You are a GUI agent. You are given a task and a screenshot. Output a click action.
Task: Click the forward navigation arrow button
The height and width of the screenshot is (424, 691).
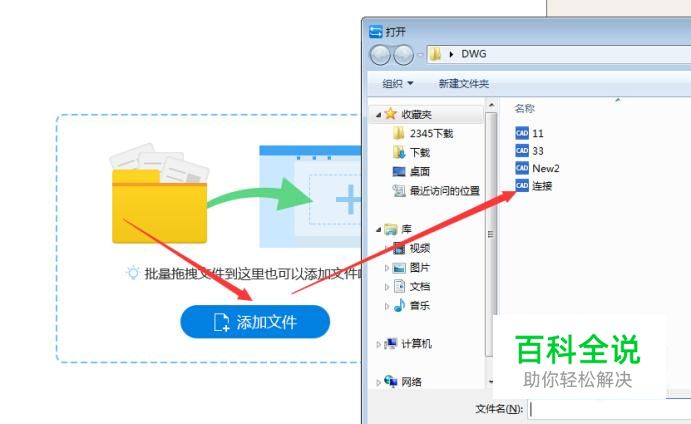[403, 55]
